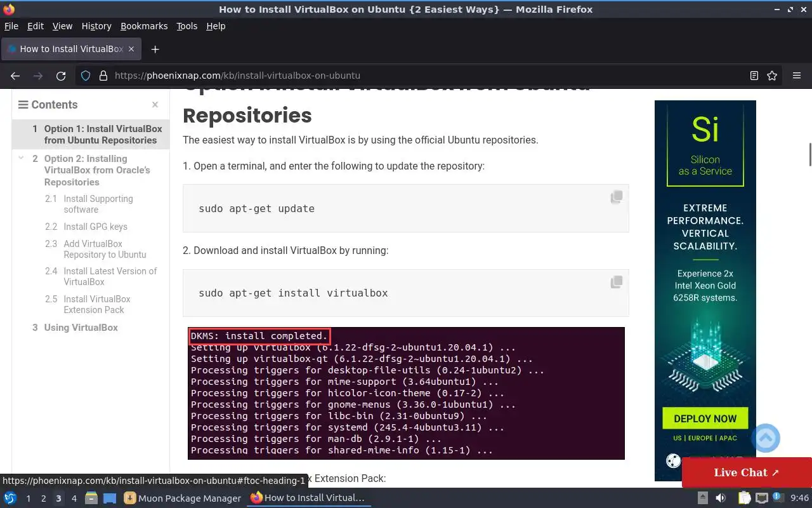Show the desktop from the taskbar
Viewport: 812px width, 508px height.
[x=110, y=498]
